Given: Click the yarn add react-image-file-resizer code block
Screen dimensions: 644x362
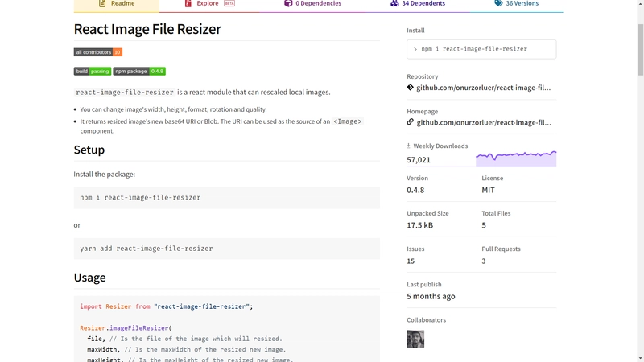Looking at the screenshot, I should (227, 249).
